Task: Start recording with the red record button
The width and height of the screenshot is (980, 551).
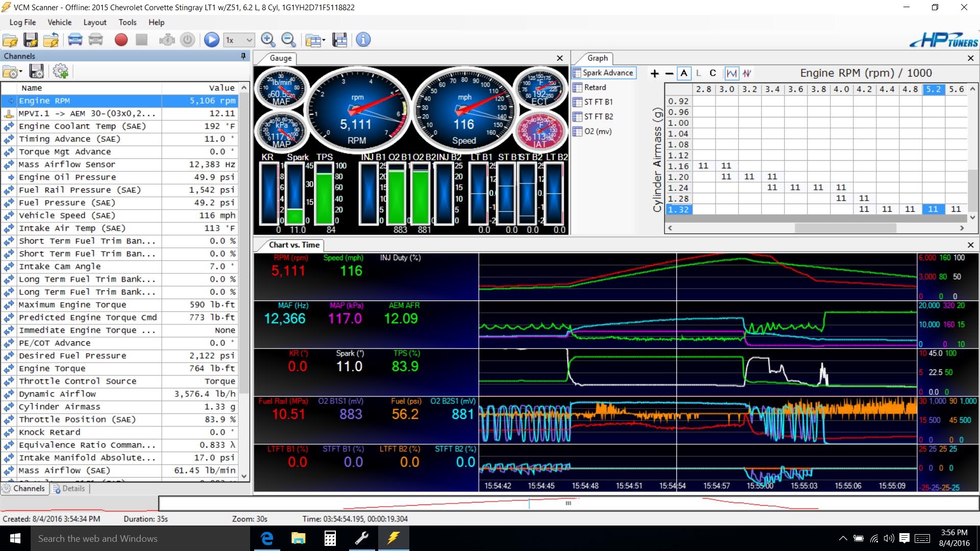Action: [121, 40]
